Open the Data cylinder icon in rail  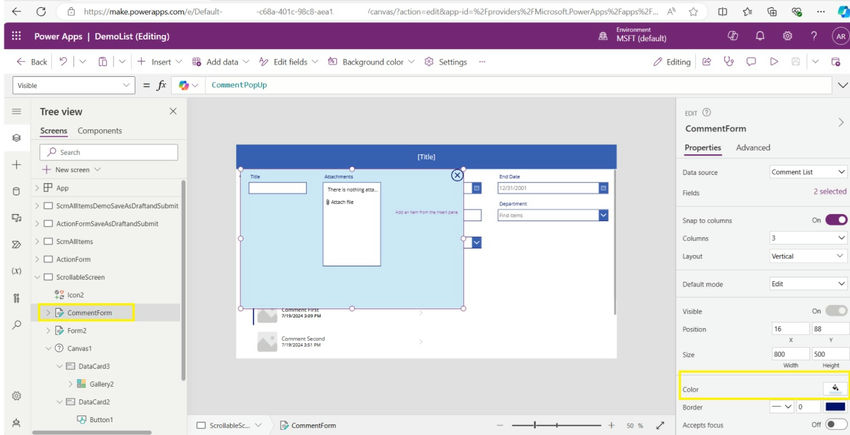16,191
